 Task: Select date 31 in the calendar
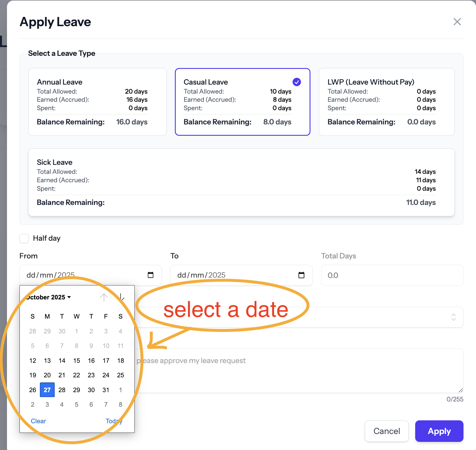pos(106,390)
